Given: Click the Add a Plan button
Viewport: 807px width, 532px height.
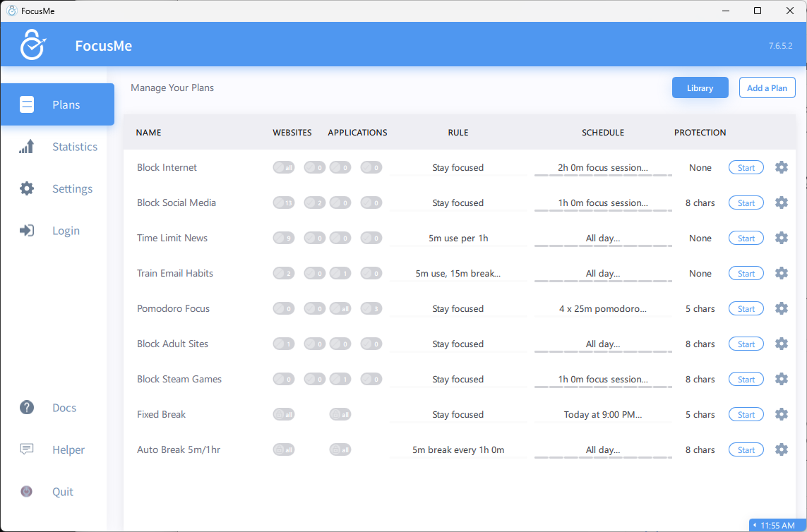Looking at the screenshot, I should pyautogui.click(x=767, y=87).
